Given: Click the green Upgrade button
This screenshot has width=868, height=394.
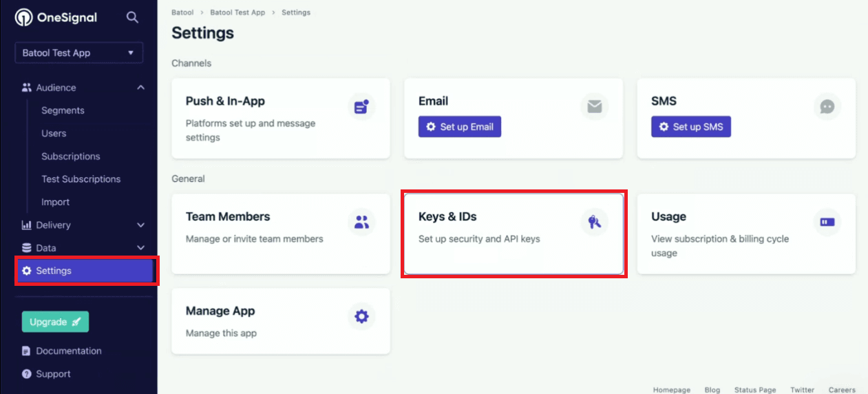Looking at the screenshot, I should (x=55, y=322).
